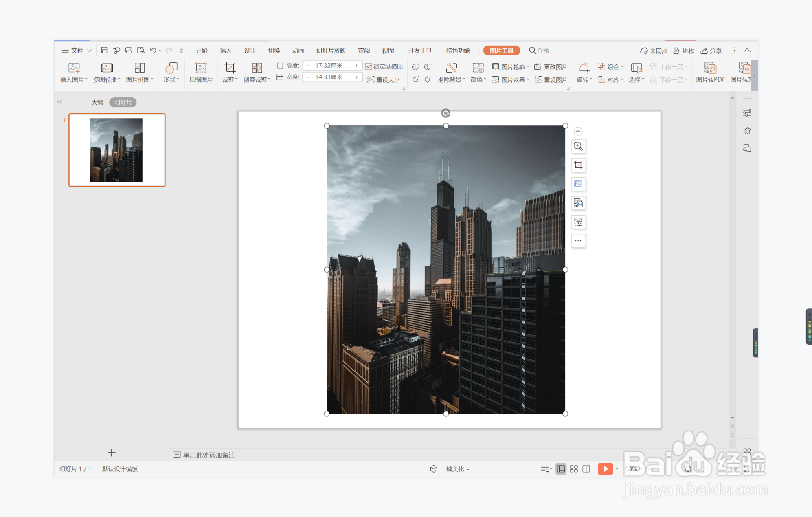The height and width of the screenshot is (517, 812).
Task: Select slide 1 thumbnail in panel
Action: [x=117, y=150]
